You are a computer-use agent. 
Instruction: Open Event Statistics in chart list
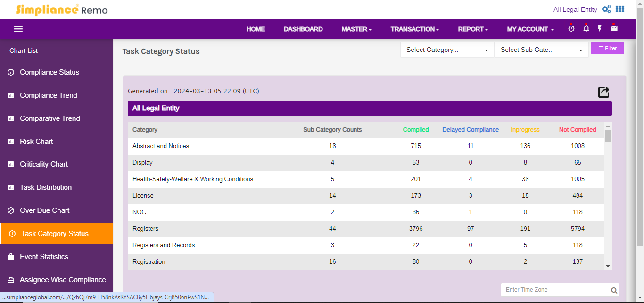[x=44, y=257]
